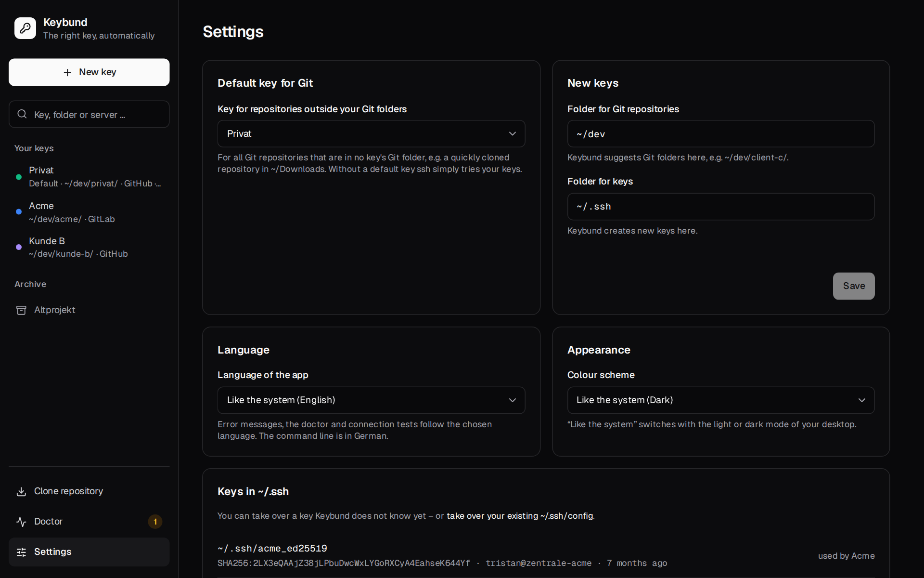Click the search magnifier icon
This screenshot has width=924, height=578.
22,114
